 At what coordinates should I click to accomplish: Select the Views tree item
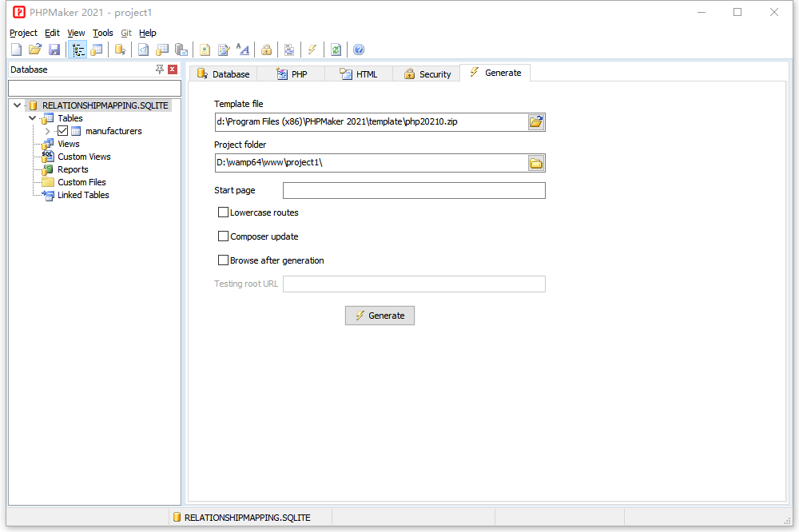68,144
